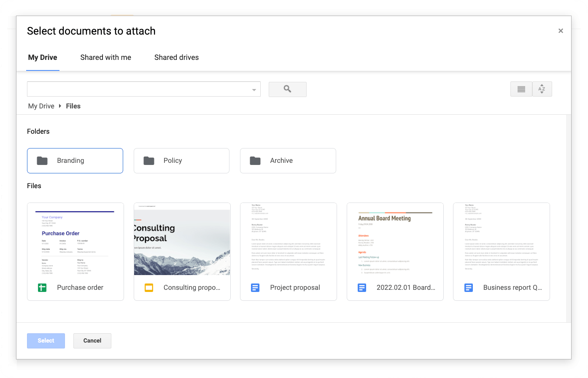Screen dimensions: 588x378
Task: Click the Files breadcrumb label
Action: [73, 106]
